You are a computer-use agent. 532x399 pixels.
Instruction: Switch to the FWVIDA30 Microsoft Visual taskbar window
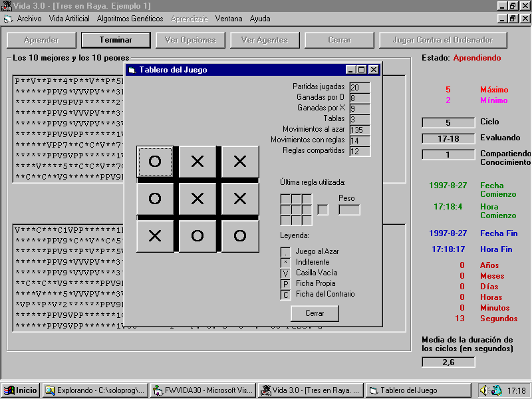click(x=203, y=390)
